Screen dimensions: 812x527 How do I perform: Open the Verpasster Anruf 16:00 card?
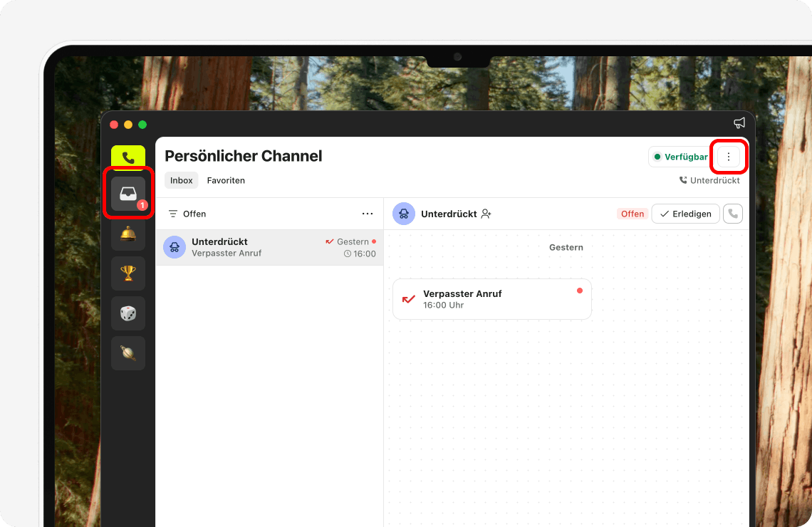click(491, 299)
